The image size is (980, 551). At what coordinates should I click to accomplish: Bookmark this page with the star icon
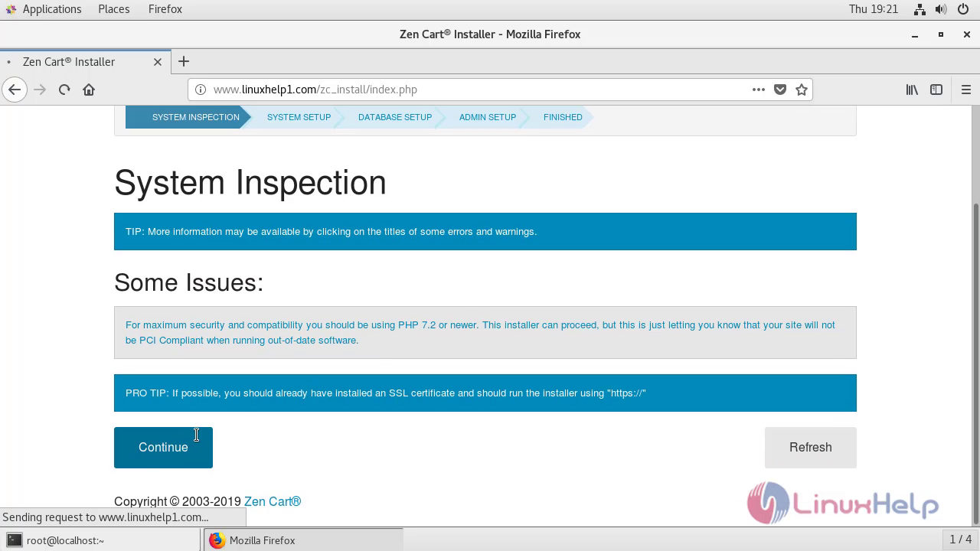click(x=802, y=90)
